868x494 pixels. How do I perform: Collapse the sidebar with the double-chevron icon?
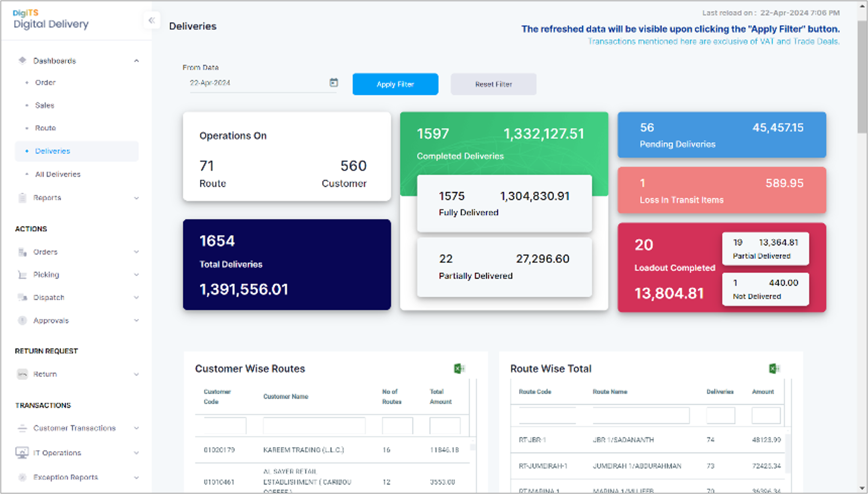click(151, 20)
